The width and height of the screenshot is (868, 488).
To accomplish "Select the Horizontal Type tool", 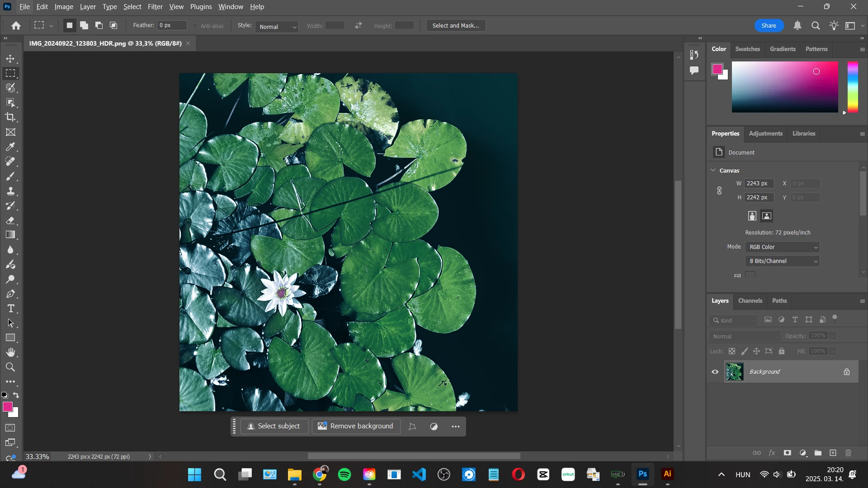I will [x=10, y=309].
